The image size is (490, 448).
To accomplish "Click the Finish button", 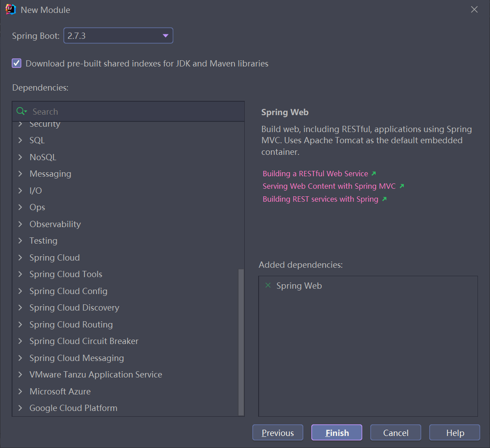I will (337, 432).
